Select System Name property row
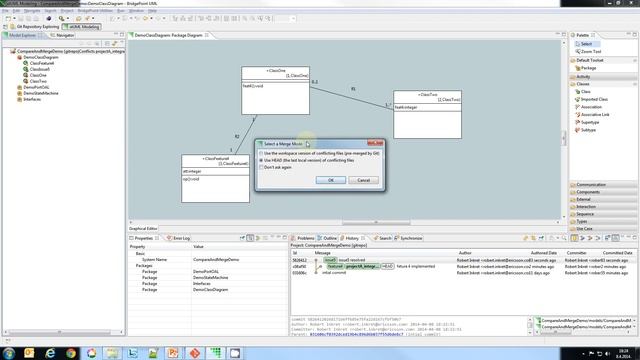640x360 pixels. (x=207, y=260)
